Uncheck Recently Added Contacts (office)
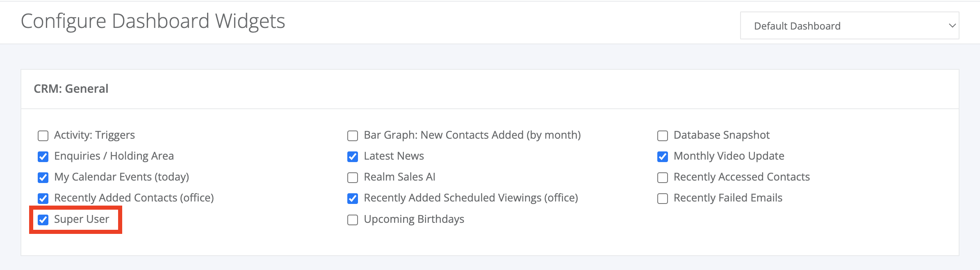This screenshot has height=270, width=980. point(43,199)
